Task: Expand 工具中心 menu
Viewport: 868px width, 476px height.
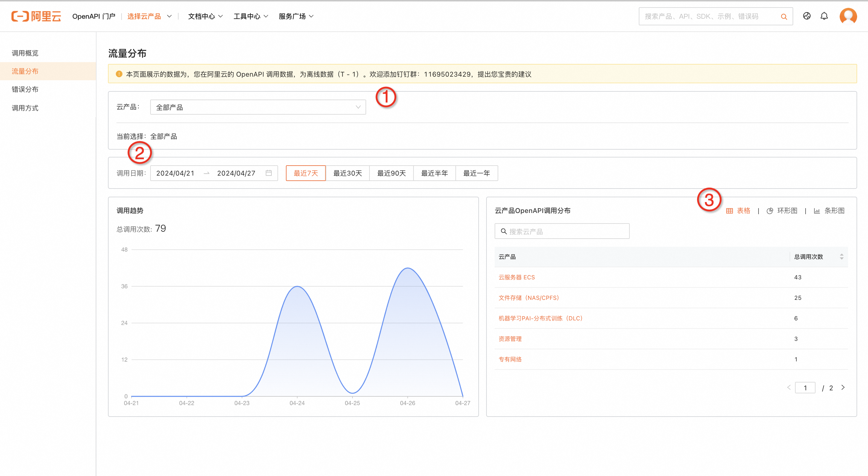Action: tap(251, 16)
